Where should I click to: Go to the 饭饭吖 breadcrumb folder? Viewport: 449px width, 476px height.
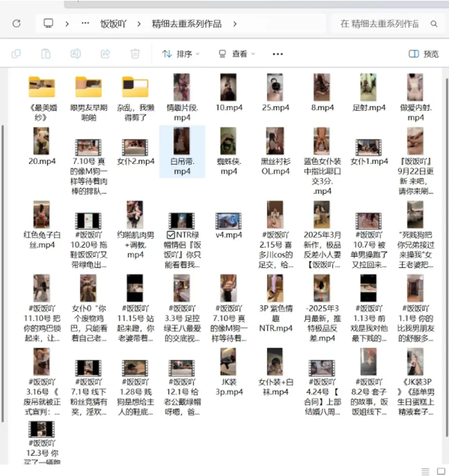point(113,24)
